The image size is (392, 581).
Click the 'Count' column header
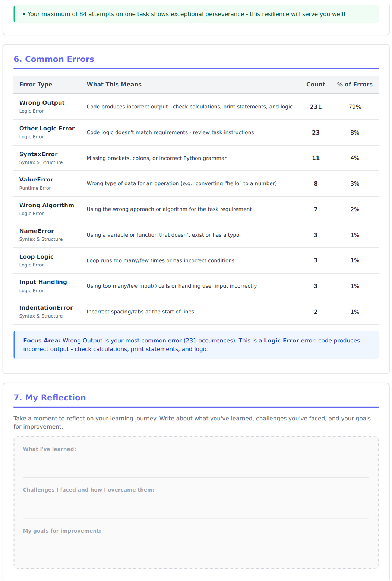(x=316, y=85)
